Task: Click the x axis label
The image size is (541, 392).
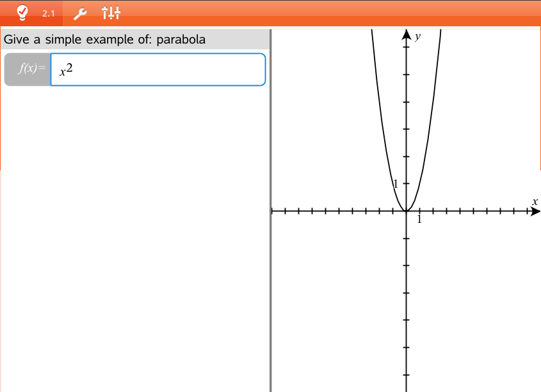Action: point(535,202)
